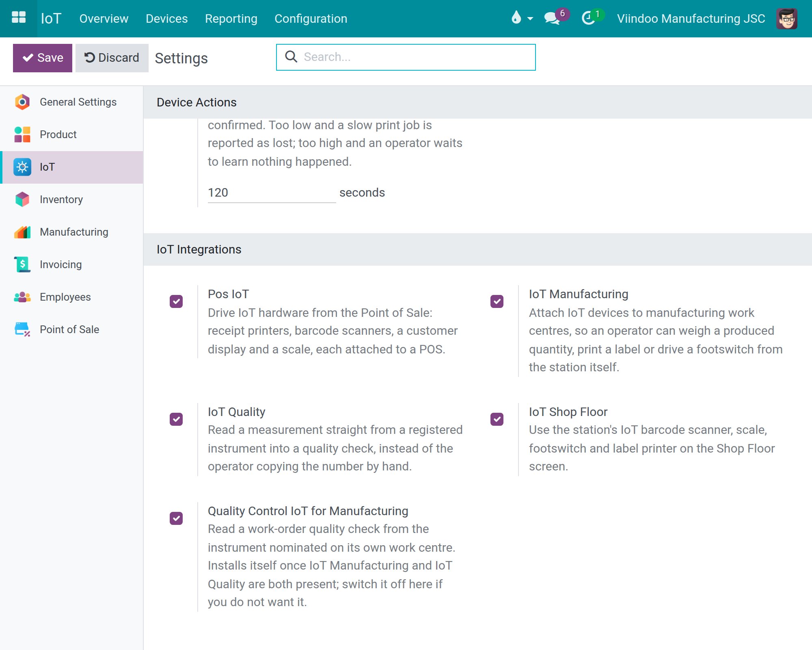Uncheck the Pos IoT checkbox
This screenshot has width=812, height=650.
[176, 301]
